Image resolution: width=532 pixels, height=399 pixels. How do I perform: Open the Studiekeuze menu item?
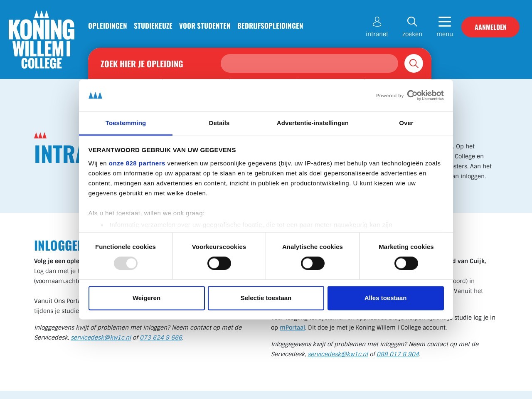(153, 26)
